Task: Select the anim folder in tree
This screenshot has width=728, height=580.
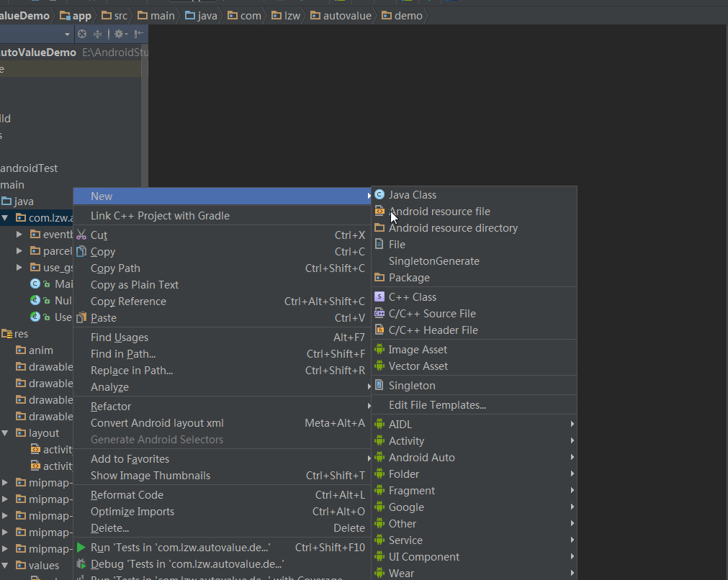Action: (x=35, y=350)
